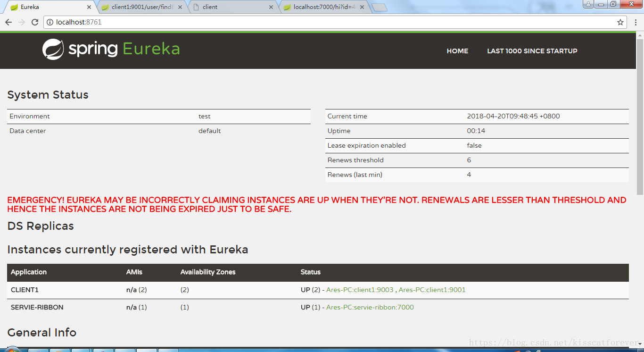Select the CLIENT1 application name
The width and height of the screenshot is (644, 352).
[25, 290]
